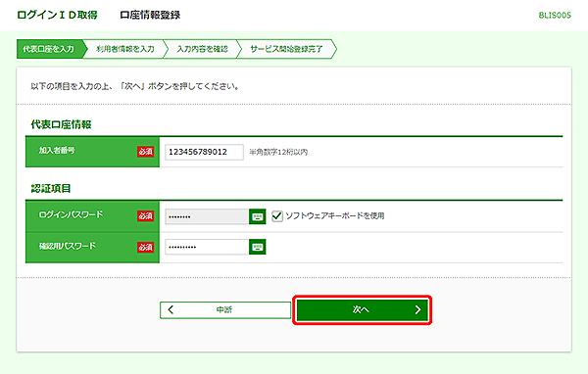
Task: Focus the 加入者番号 input field
Action: pos(204,152)
